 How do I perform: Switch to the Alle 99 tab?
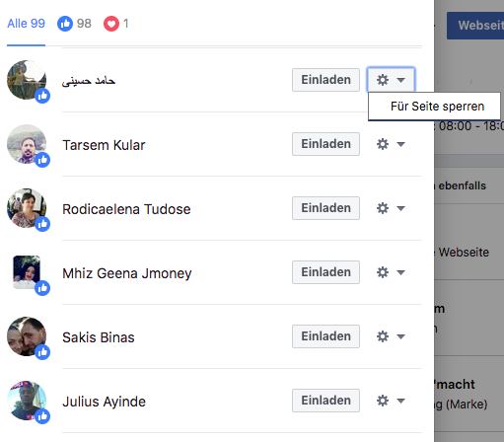click(x=26, y=24)
